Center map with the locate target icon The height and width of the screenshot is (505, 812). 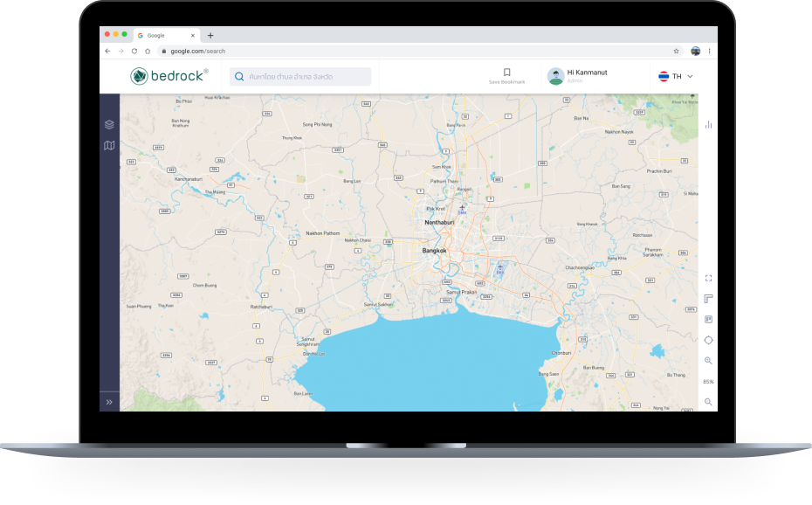[x=708, y=340]
